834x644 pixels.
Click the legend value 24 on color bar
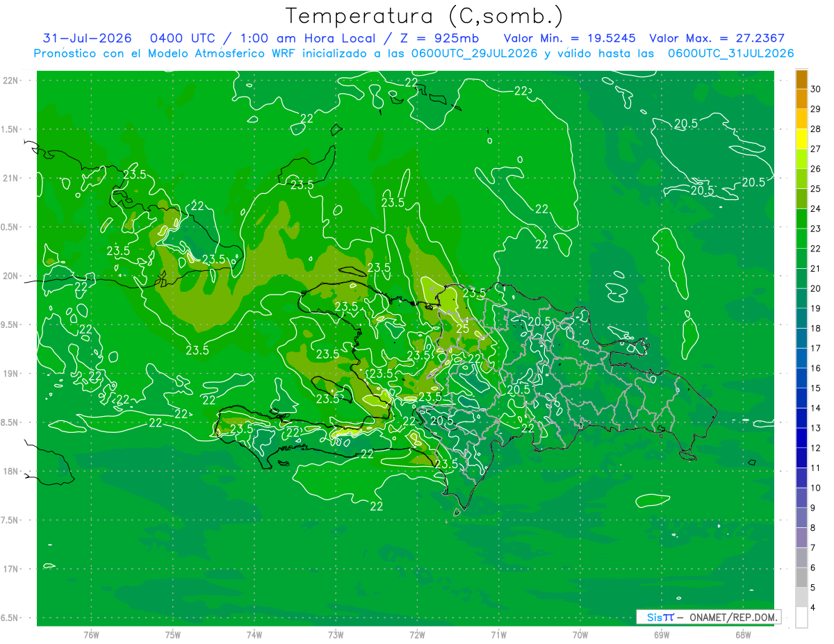[815, 208]
